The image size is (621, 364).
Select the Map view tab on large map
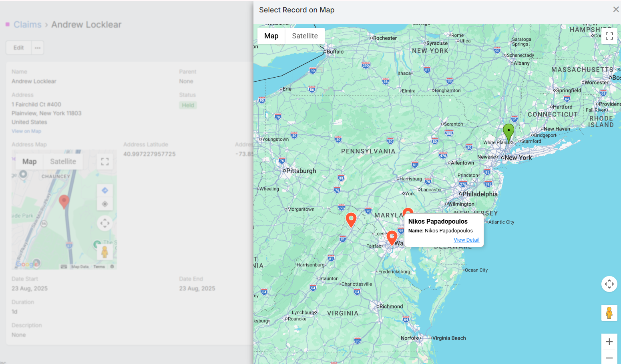[271, 36]
